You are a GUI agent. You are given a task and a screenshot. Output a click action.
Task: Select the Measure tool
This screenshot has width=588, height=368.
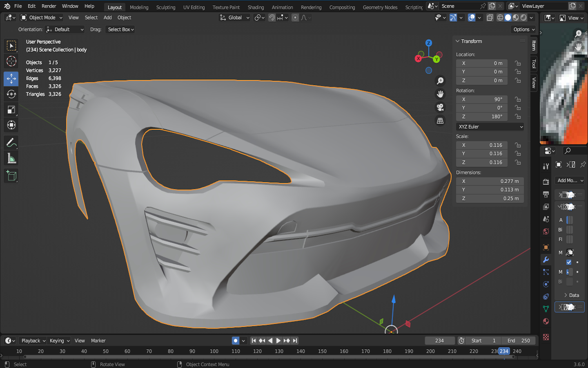tap(11, 159)
